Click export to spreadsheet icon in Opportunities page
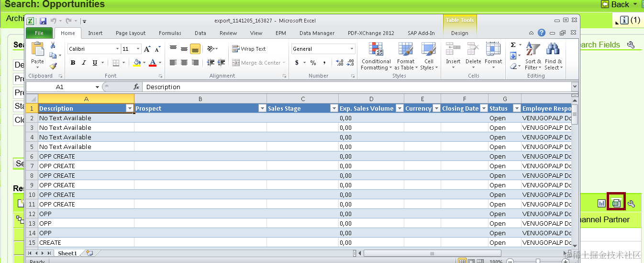Image resolution: width=644 pixels, height=263 pixels. pos(616,203)
